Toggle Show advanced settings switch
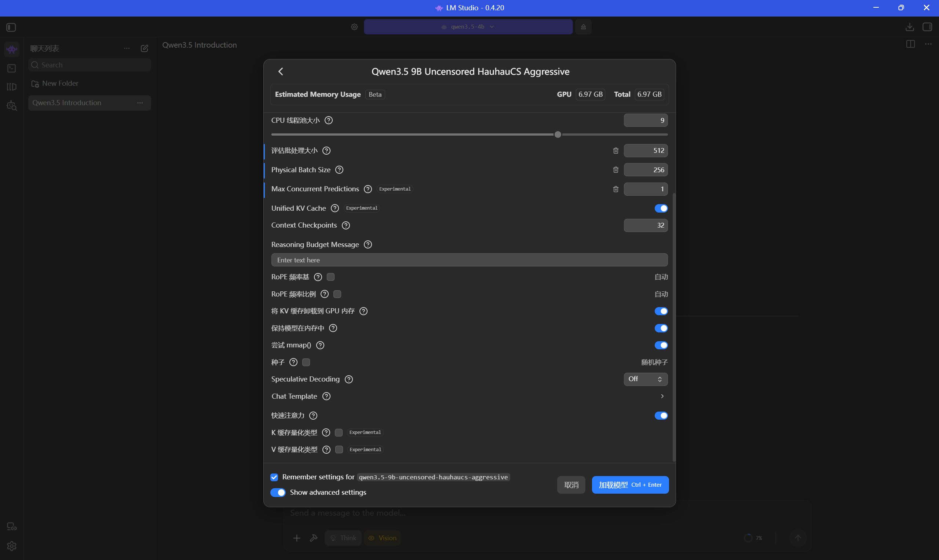 [278, 493]
